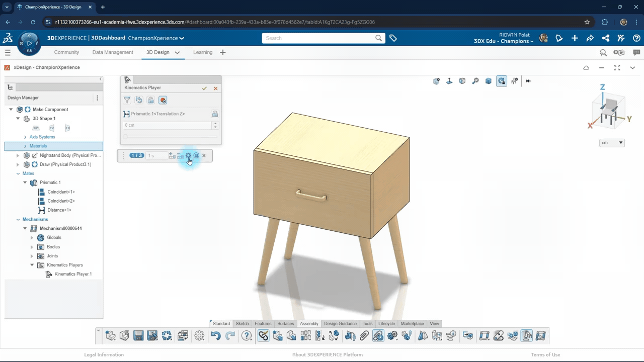Click the 1 s duration field
644x362 pixels.
click(x=156, y=156)
